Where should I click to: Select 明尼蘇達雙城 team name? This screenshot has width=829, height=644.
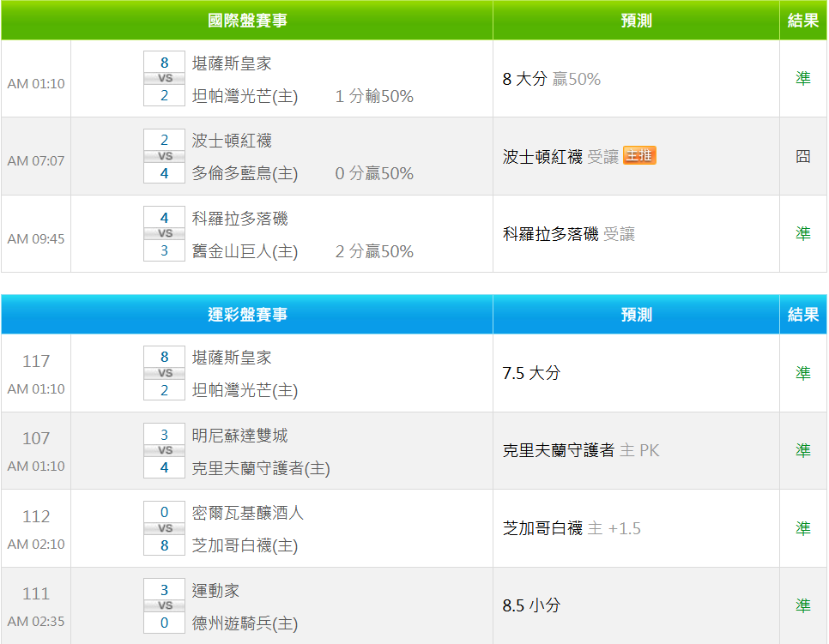[x=239, y=436]
